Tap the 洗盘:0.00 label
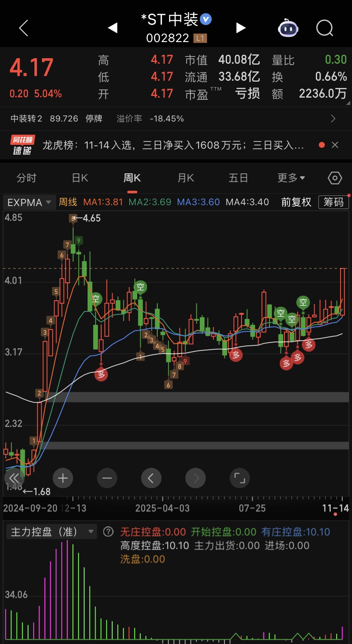The height and width of the screenshot is (644, 352). [142, 559]
